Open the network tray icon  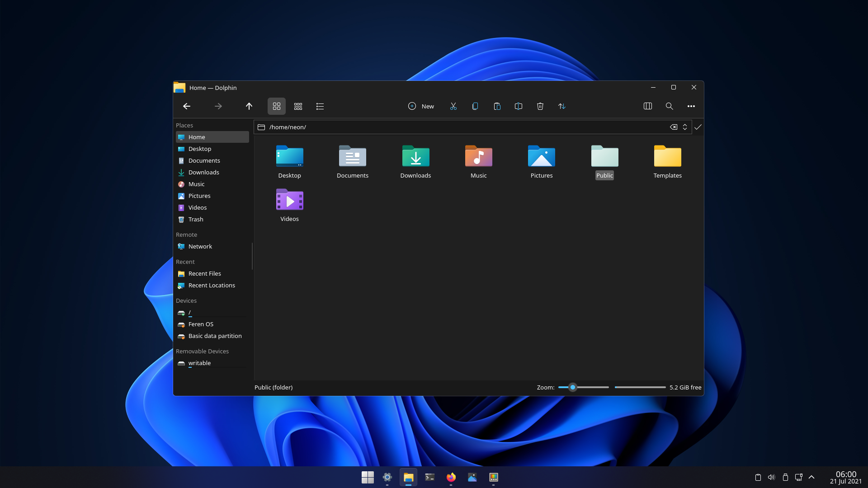(799, 477)
